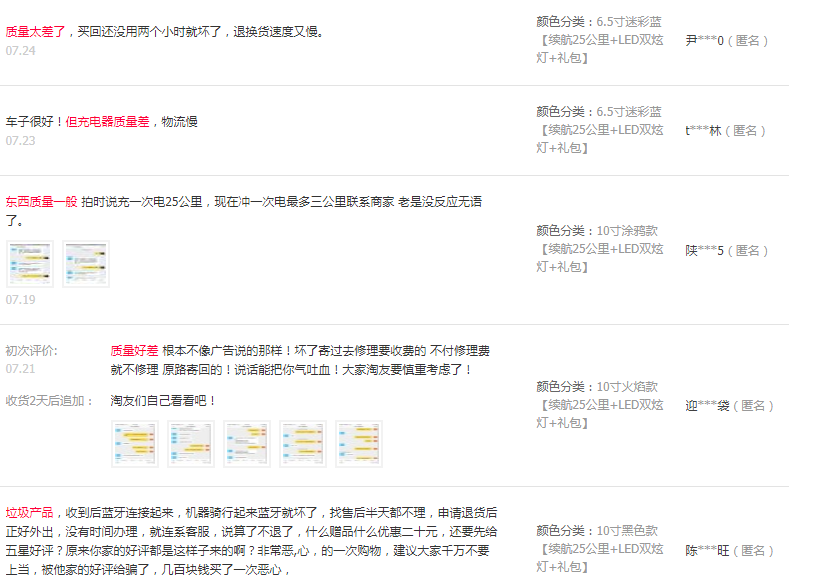This screenshot has height=579, width=815.
Task: Click the red 质量太差了 highlighted phrase
Action: tap(36, 32)
